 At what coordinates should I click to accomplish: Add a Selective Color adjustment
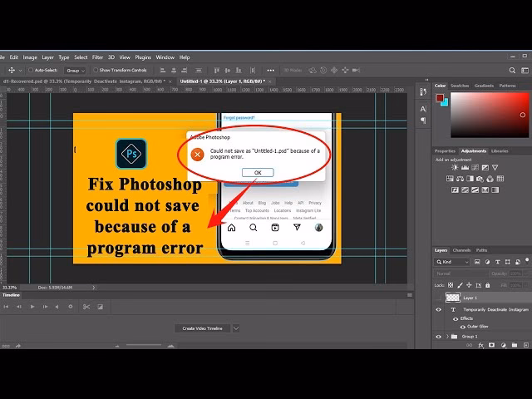coord(485,190)
